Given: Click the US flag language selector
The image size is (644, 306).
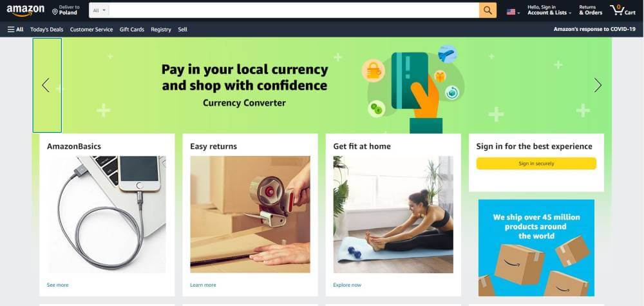Looking at the screenshot, I should (x=513, y=12).
